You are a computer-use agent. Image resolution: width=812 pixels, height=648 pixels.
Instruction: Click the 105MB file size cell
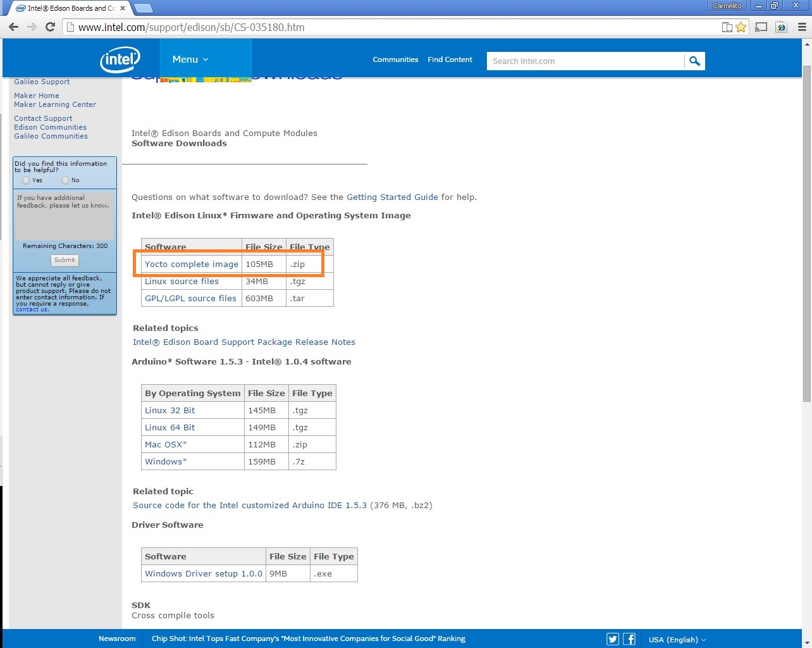[x=264, y=264]
